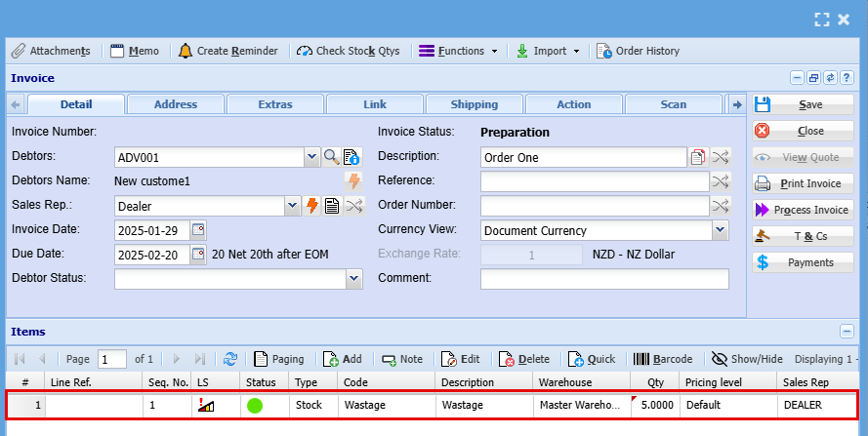Click lightning icon beside Debtors Name
Viewport: 868px width, 436px height.
point(353,180)
